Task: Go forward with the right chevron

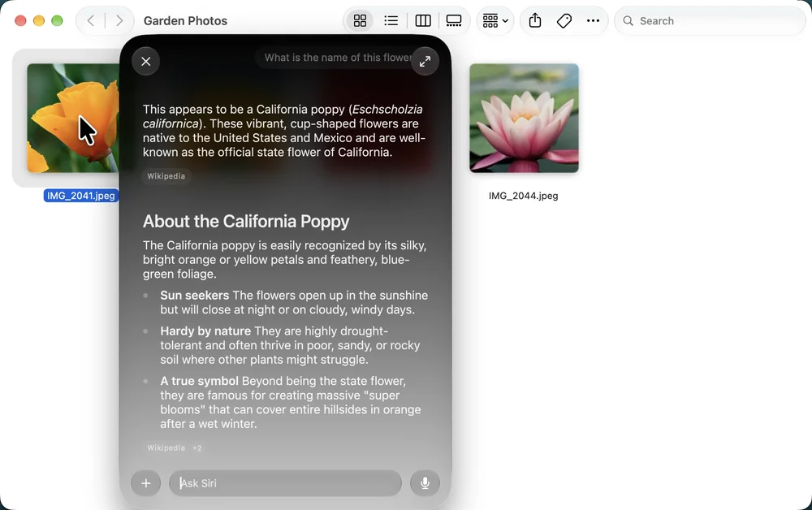Action: click(x=119, y=21)
